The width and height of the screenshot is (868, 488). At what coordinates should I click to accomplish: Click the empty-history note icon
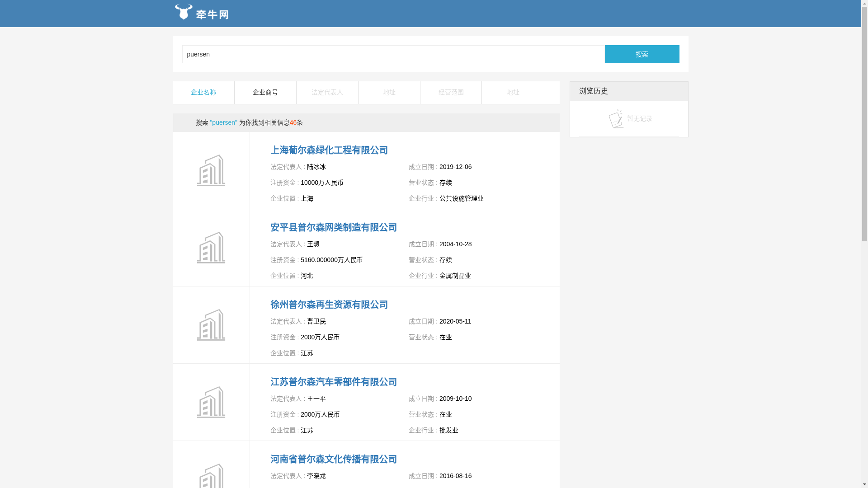pyautogui.click(x=616, y=119)
